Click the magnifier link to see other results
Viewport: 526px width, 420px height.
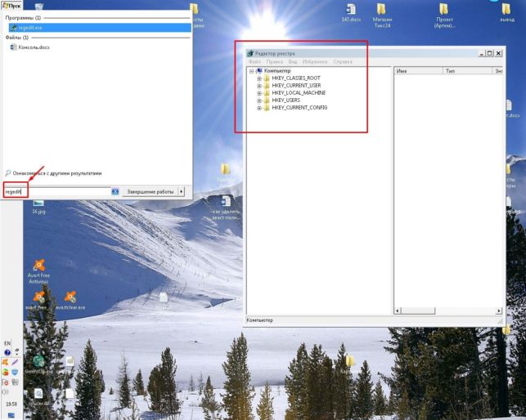(x=54, y=173)
